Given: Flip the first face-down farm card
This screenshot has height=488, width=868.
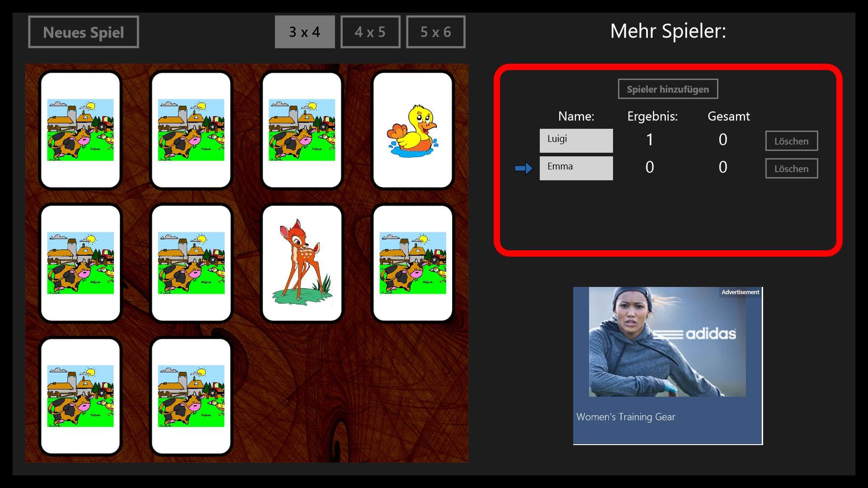Looking at the screenshot, I should pos(80,130).
